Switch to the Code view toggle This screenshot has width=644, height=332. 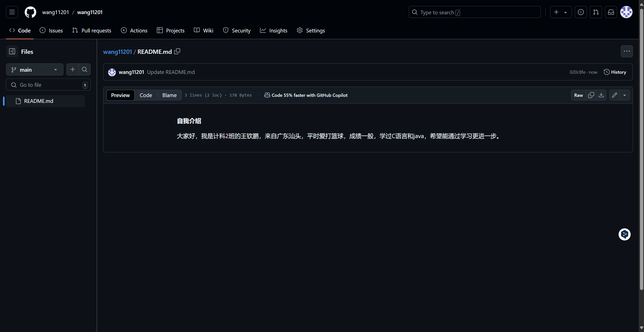[x=146, y=95]
